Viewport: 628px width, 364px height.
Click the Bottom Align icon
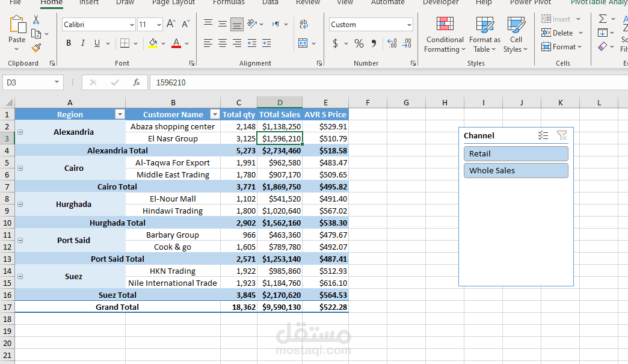coord(236,25)
